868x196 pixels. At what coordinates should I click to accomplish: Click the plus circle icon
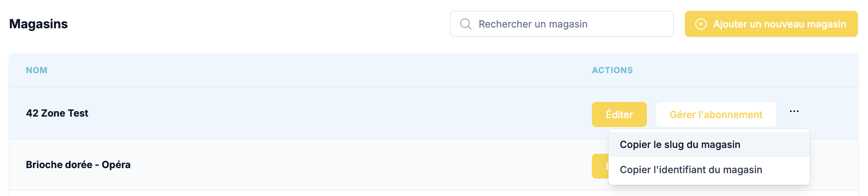700,24
